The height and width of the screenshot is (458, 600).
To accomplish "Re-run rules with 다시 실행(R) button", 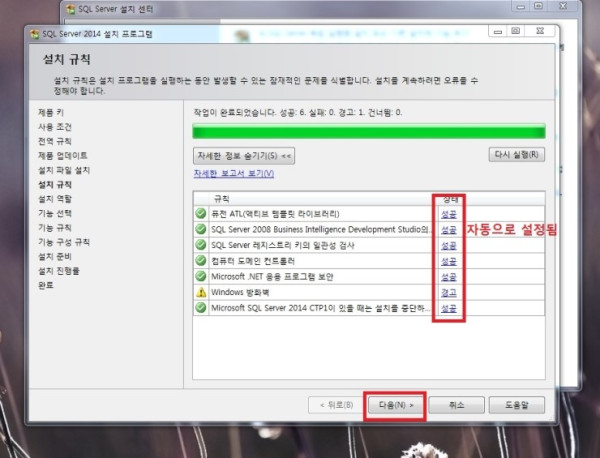I will click(517, 155).
